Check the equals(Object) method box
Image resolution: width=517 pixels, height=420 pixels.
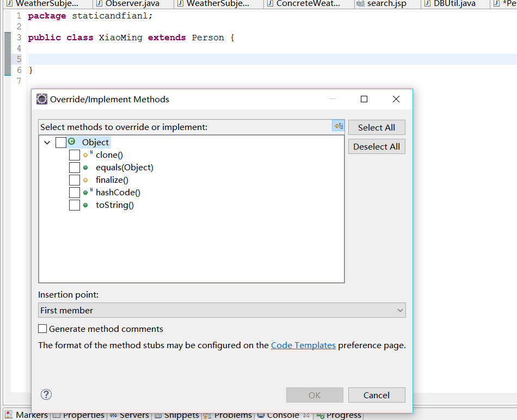click(x=75, y=168)
